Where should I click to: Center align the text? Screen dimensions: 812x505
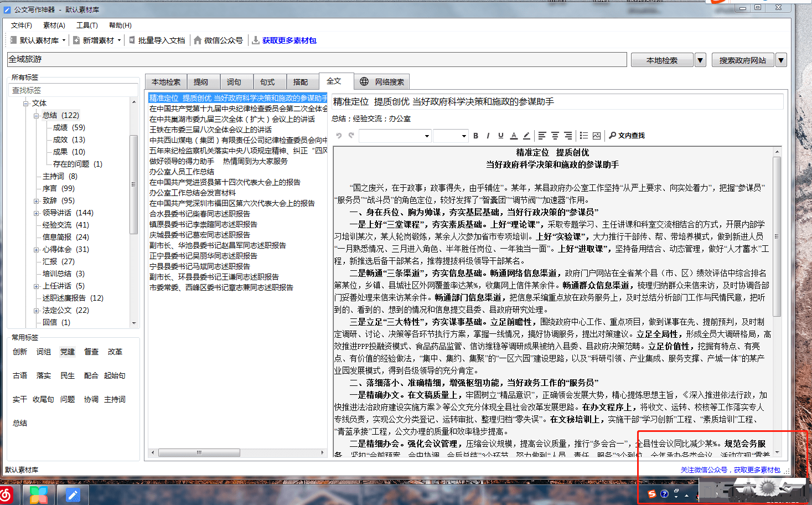point(555,136)
